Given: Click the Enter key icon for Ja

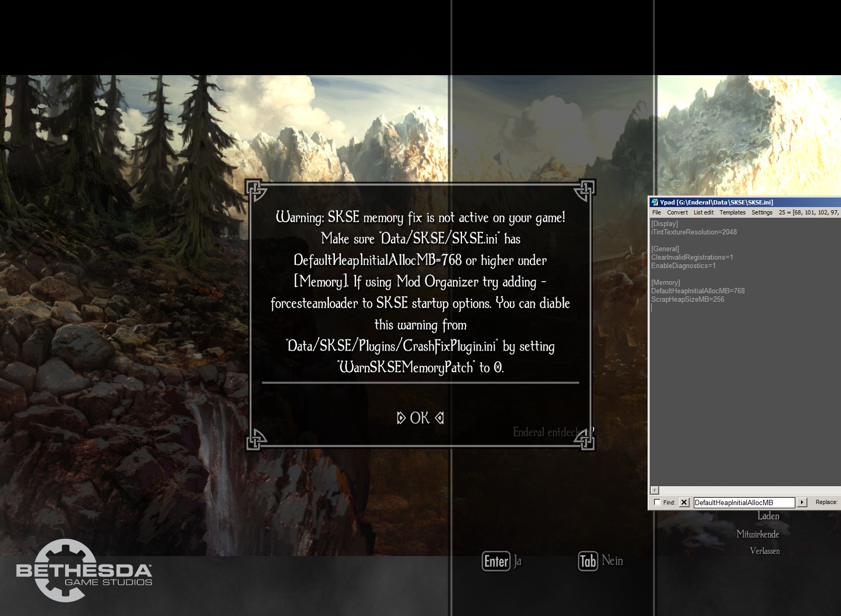Looking at the screenshot, I should 496,561.
